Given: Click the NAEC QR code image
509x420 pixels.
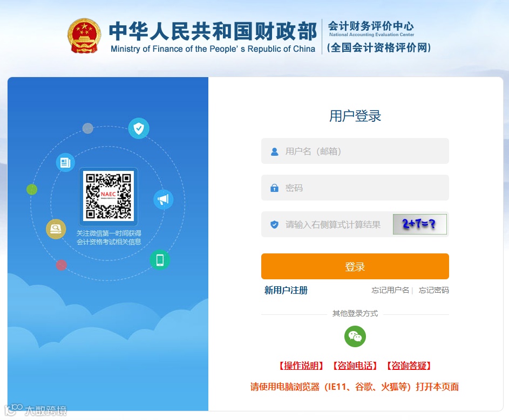Looking at the screenshot, I should tap(108, 196).
